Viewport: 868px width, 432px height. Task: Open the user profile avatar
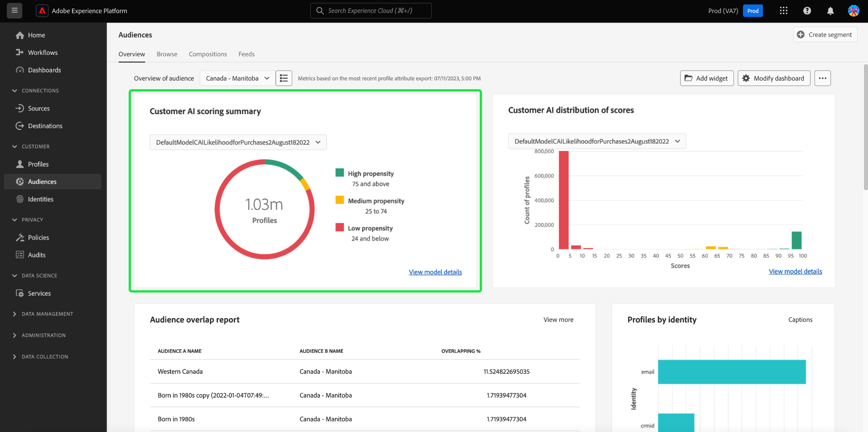tap(854, 11)
